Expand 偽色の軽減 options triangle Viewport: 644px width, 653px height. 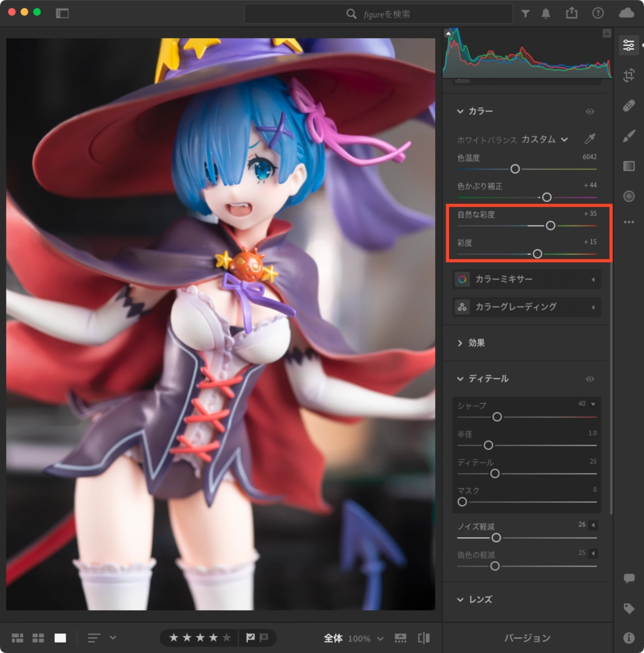pyautogui.click(x=593, y=553)
